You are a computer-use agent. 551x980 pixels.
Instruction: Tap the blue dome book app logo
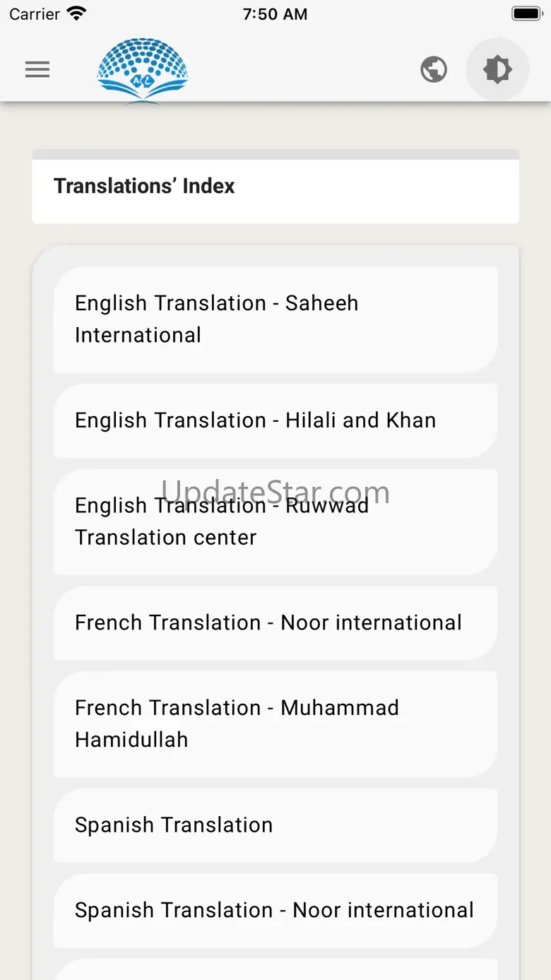coord(143,69)
